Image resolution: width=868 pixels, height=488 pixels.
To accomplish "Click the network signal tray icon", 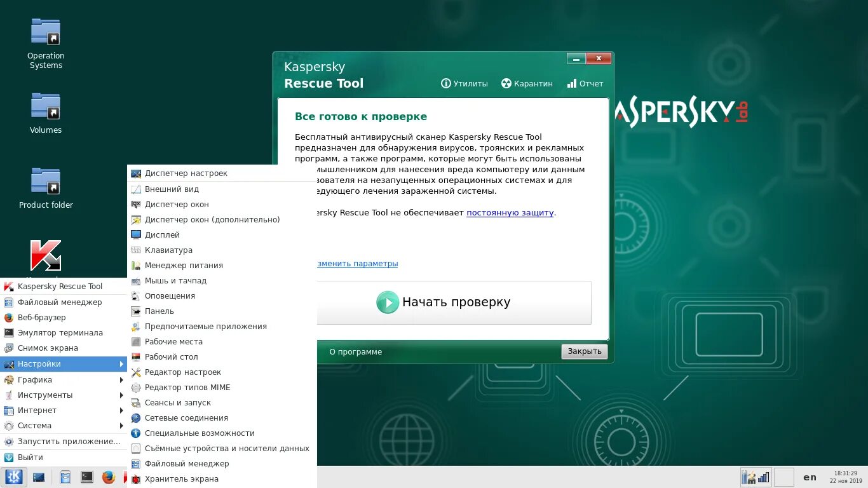I will tap(763, 477).
